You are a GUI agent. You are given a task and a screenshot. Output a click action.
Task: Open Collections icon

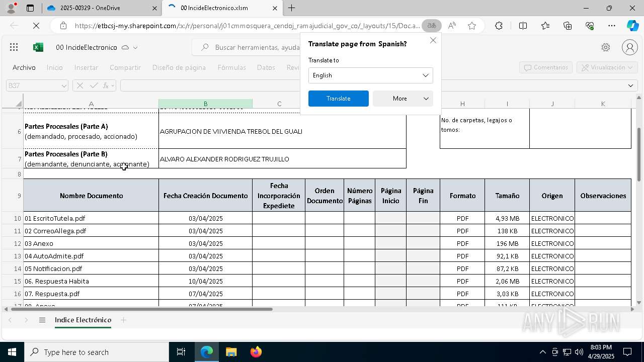coord(568,26)
